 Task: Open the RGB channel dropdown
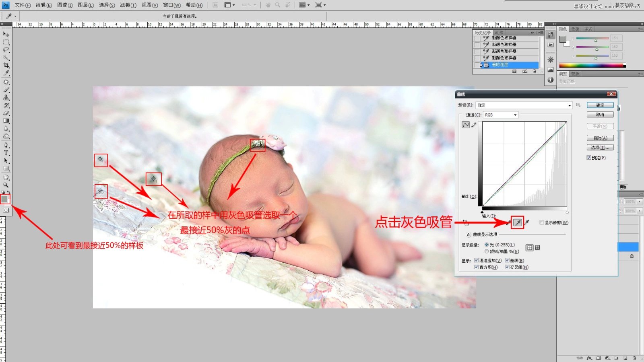coord(516,115)
